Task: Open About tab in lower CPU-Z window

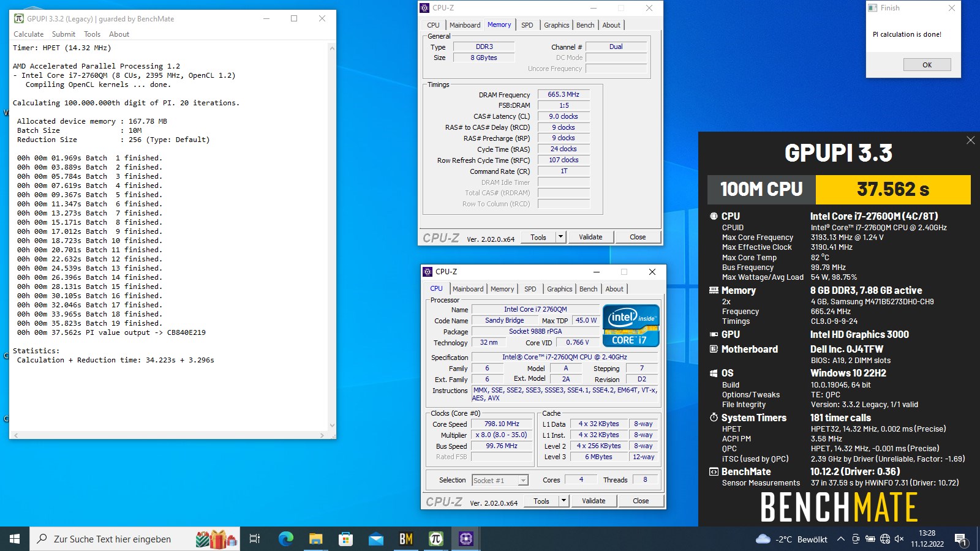Action: (x=614, y=289)
